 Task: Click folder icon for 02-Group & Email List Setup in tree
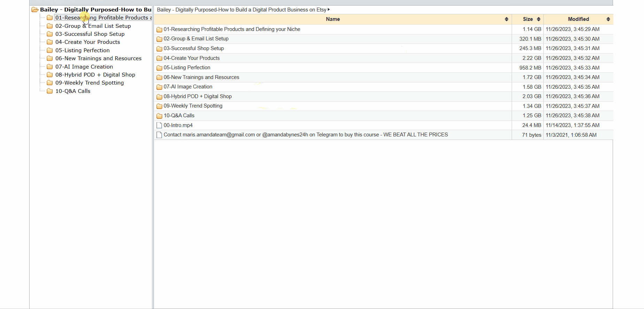pyautogui.click(x=50, y=26)
